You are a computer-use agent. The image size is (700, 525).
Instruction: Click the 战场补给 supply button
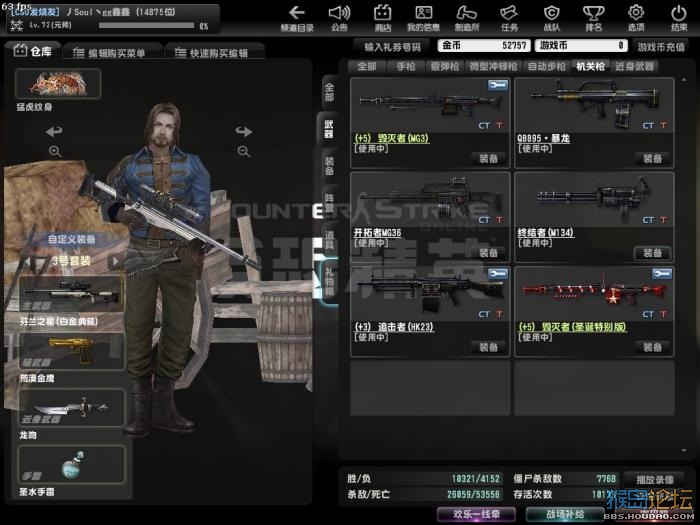[x=565, y=514]
